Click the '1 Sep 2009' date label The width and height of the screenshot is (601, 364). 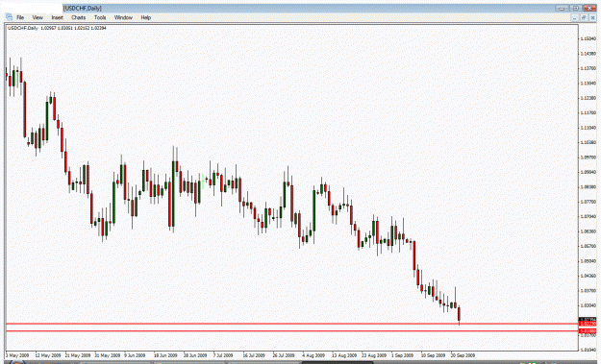[x=402, y=355]
